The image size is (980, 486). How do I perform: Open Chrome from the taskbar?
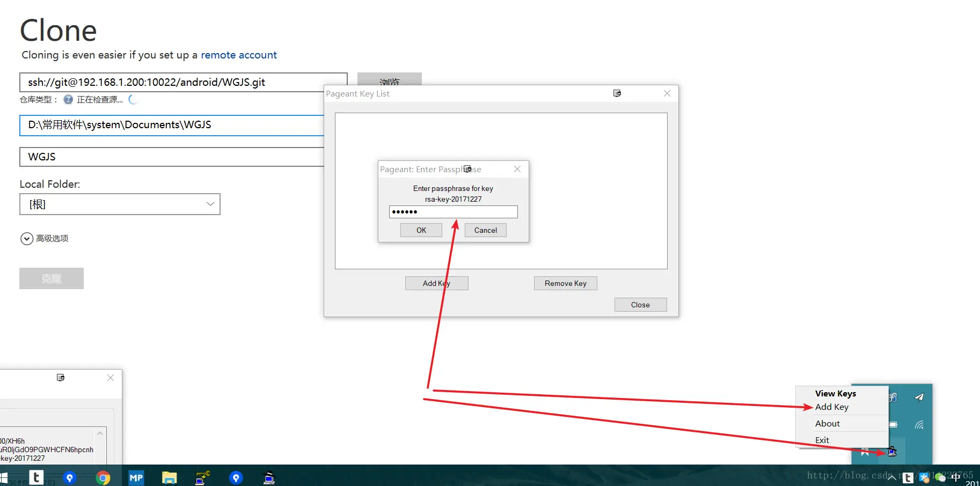[103, 477]
